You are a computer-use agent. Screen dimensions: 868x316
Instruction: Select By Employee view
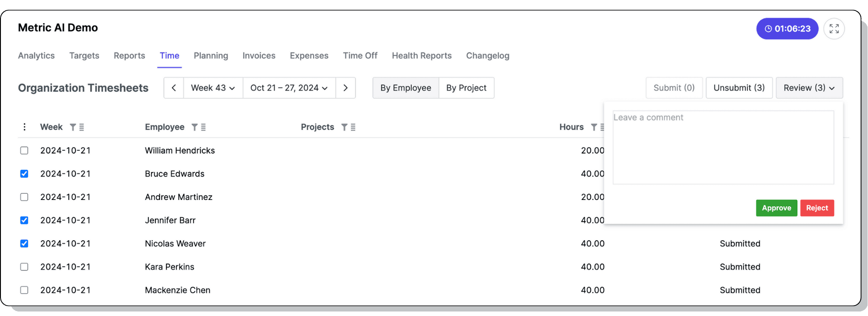tap(406, 88)
